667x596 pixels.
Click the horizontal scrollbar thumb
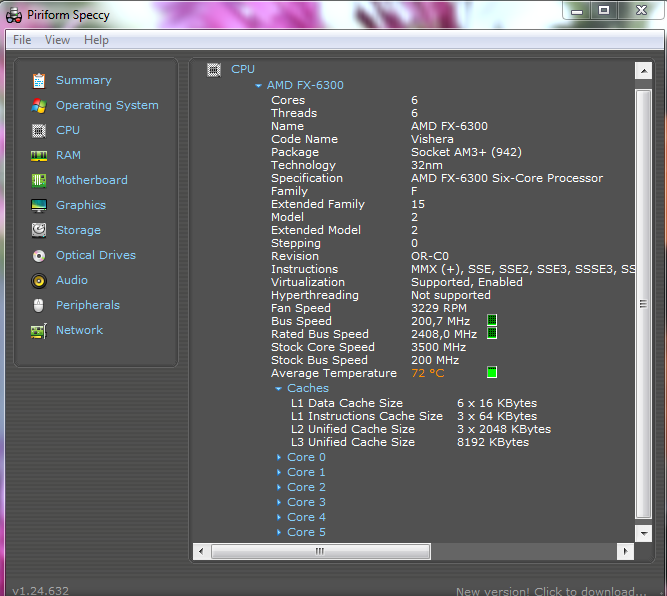(321, 551)
